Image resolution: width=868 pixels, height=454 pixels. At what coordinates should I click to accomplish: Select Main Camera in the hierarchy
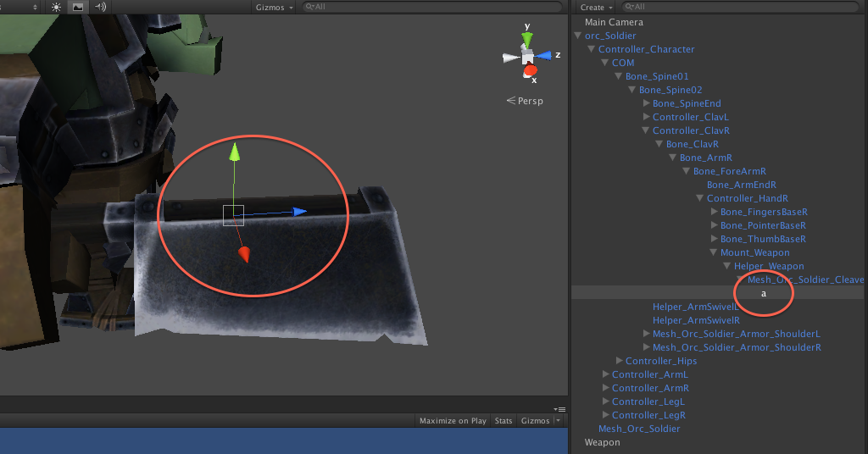pyautogui.click(x=614, y=22)
